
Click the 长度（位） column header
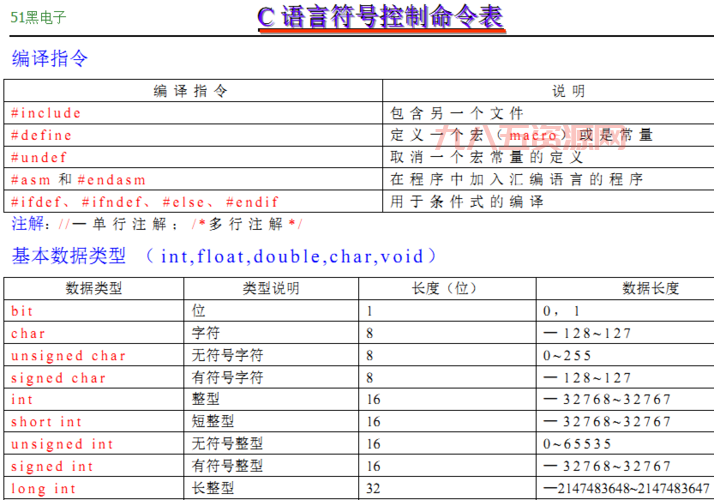pyautogui.click(x=445, y=288)
